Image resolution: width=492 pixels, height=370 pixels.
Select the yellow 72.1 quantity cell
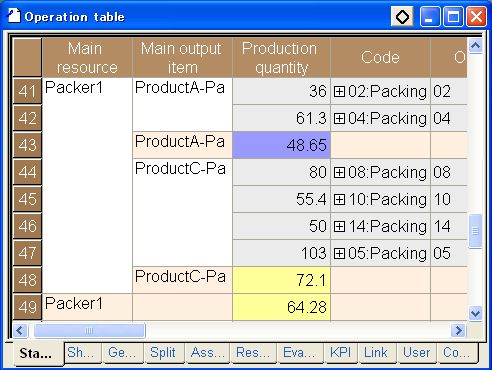tap(281, 280)
